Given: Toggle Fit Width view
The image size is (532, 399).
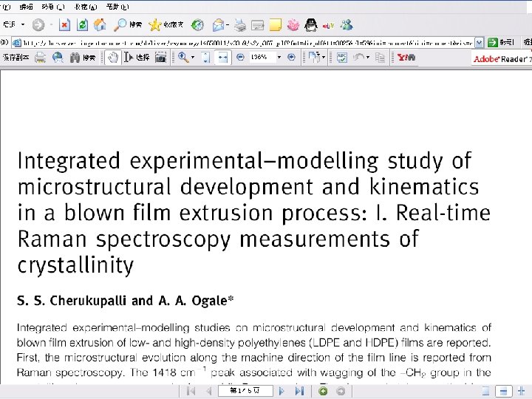Looking at the screenshot, I should 223,58.
